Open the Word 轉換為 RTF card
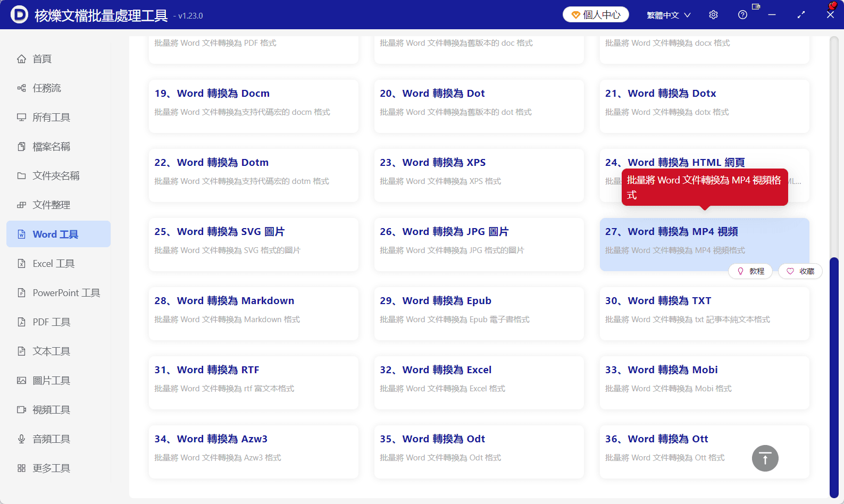Viewport: 844px width, 504px height. point(254,383)
